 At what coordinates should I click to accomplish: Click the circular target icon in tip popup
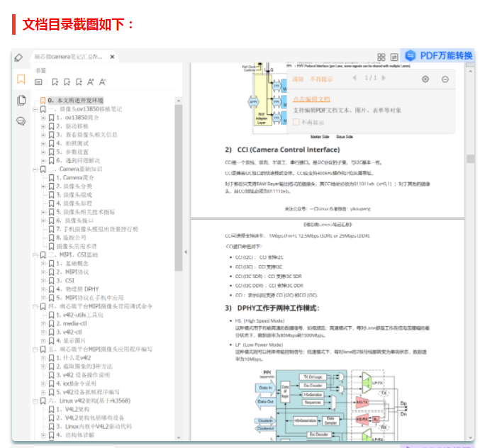click(425, 79)
